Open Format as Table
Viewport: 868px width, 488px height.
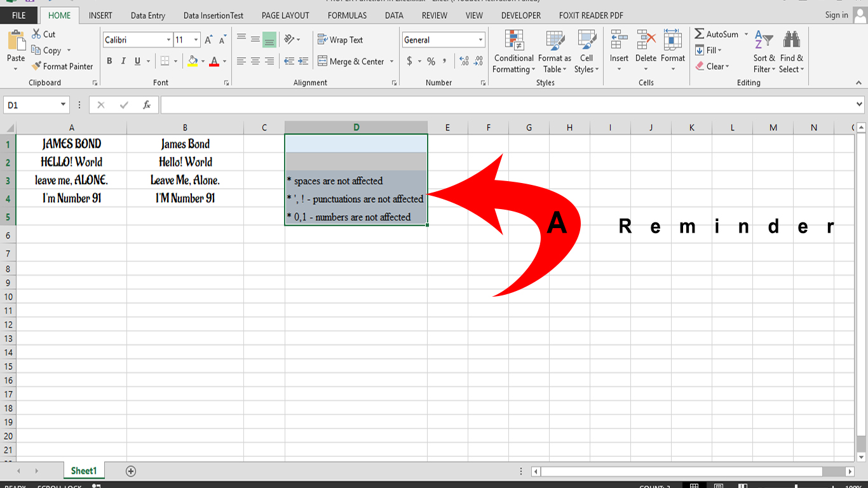(x=555, y=52)
